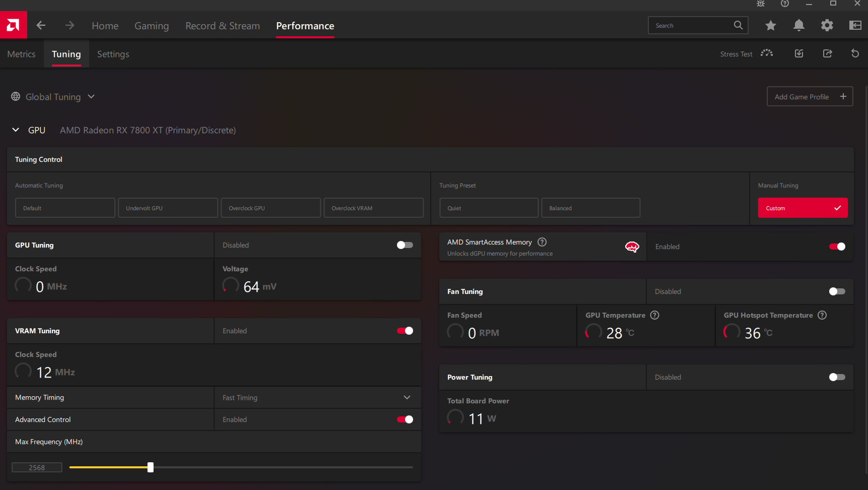Open GPU Temperature help icon

click(x=654, y=315)
